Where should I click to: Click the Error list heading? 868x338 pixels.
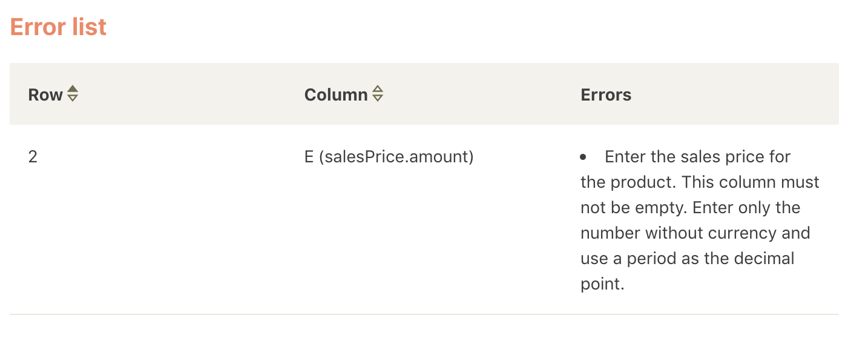[x=58, y=27]
